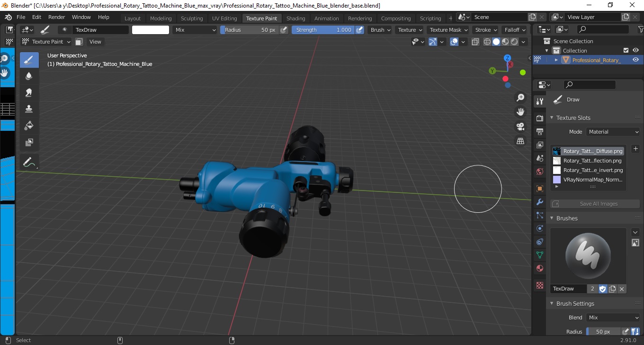
Task: Open Object Constraints properties tab
Action: [x=539, y=242]
